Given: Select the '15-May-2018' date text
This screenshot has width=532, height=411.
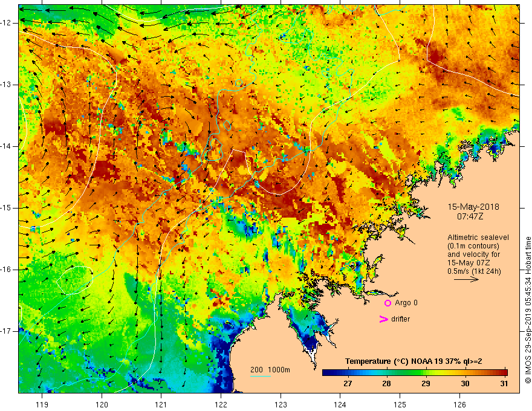Looking at the screenshot, I should pos(473,207).
